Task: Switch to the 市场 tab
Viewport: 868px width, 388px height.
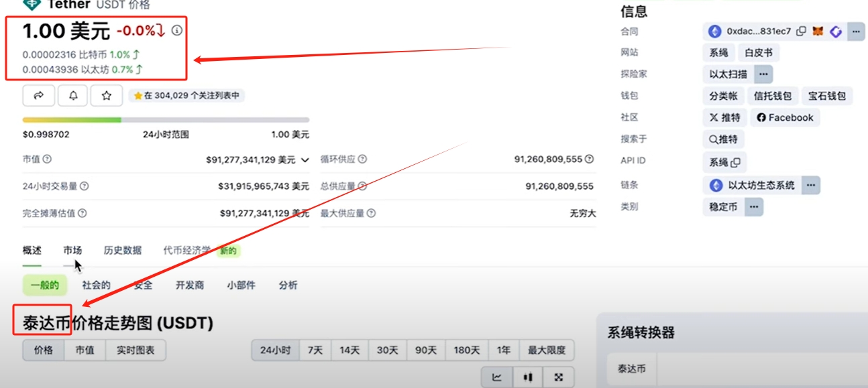Action: pos(73,251)
